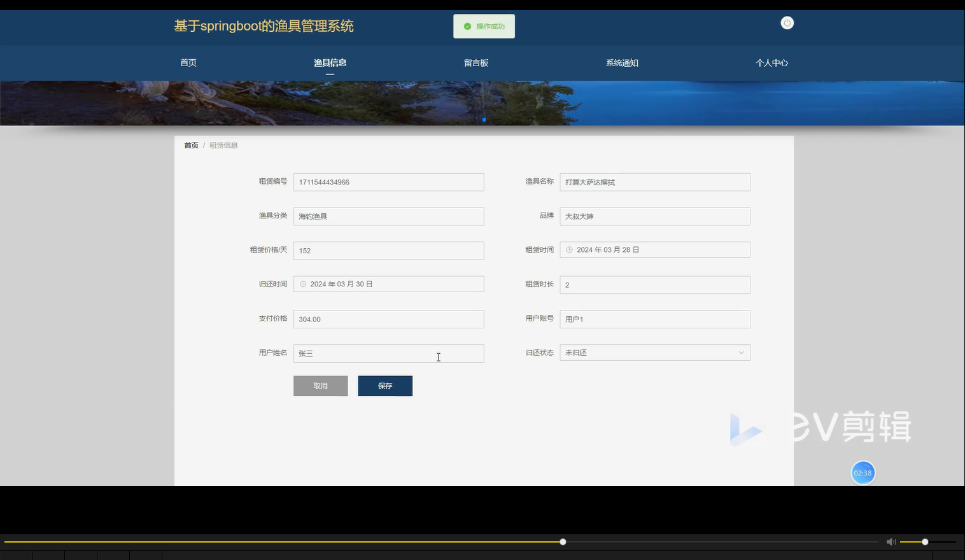Click the 用户姓名 input field
This screenshot has width=965, height=560.
[388, 353]
